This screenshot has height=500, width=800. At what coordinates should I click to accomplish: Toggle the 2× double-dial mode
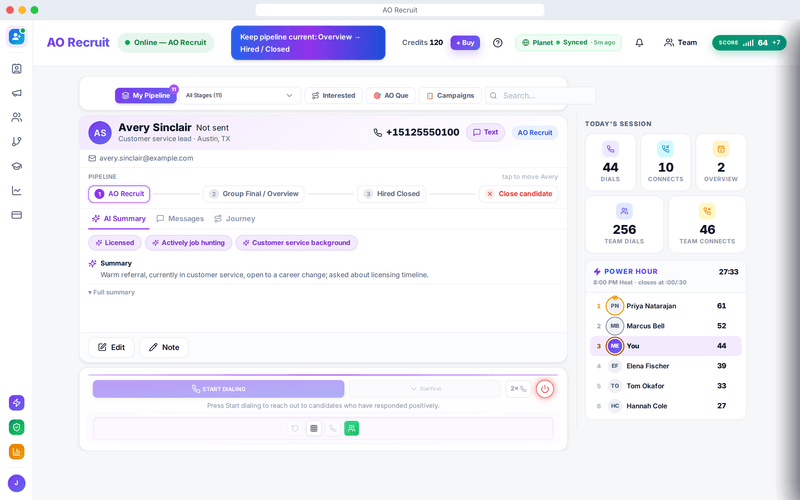point(518,389)
